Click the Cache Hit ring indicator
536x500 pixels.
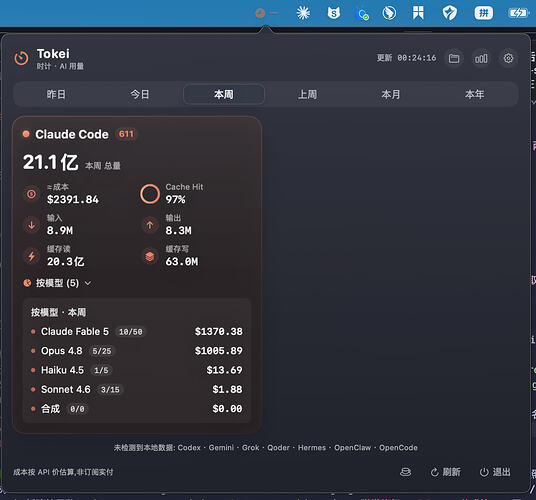[x=150, y=194]
